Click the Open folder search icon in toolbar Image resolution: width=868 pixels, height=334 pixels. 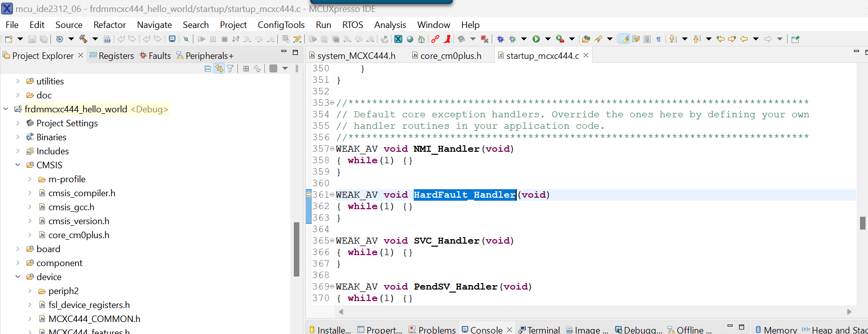(586, 39)
